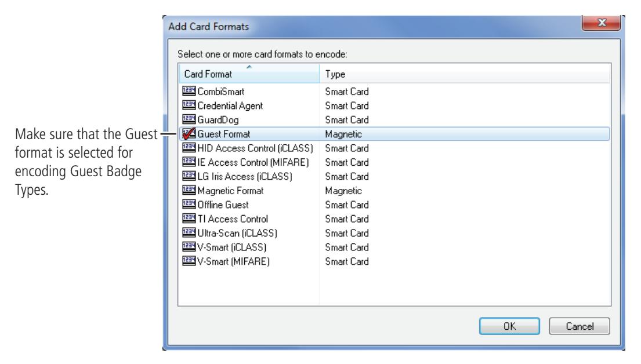
Task: Select LG Iris Access (iCLASS) name
Action: 244,176
